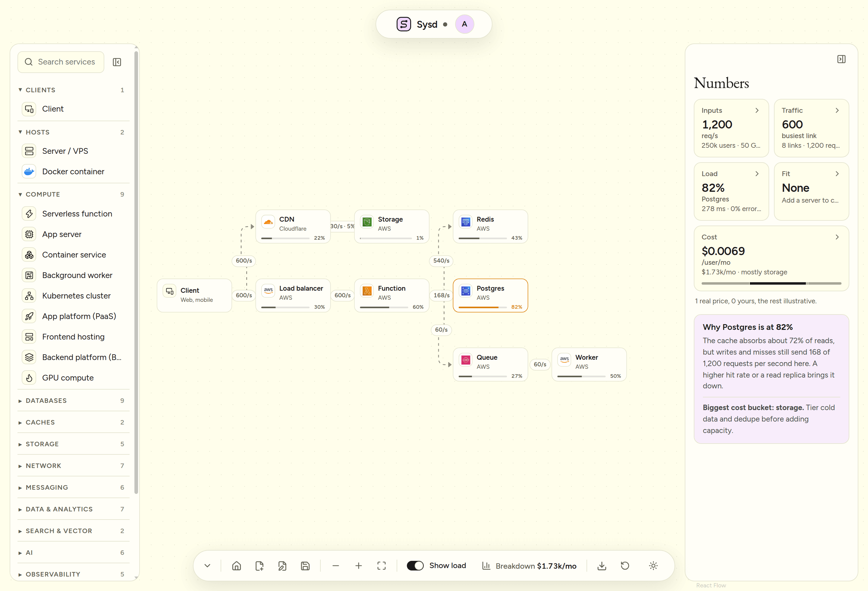This screenshot has width=868, height=591.
Task: Expand the NETWORK category
Action: [x=74, y=466]
